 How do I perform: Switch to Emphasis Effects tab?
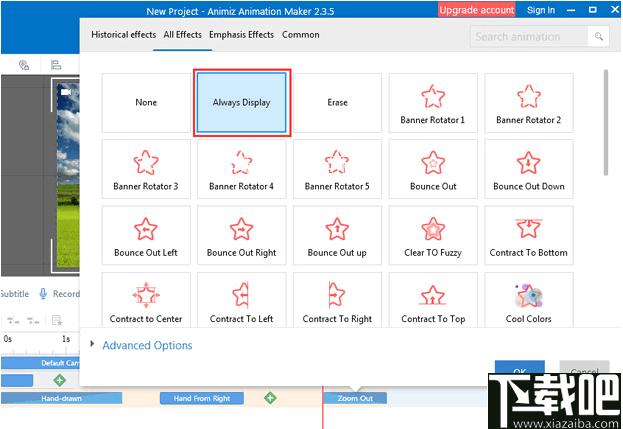pyautogui.click(x=241, y=35)
